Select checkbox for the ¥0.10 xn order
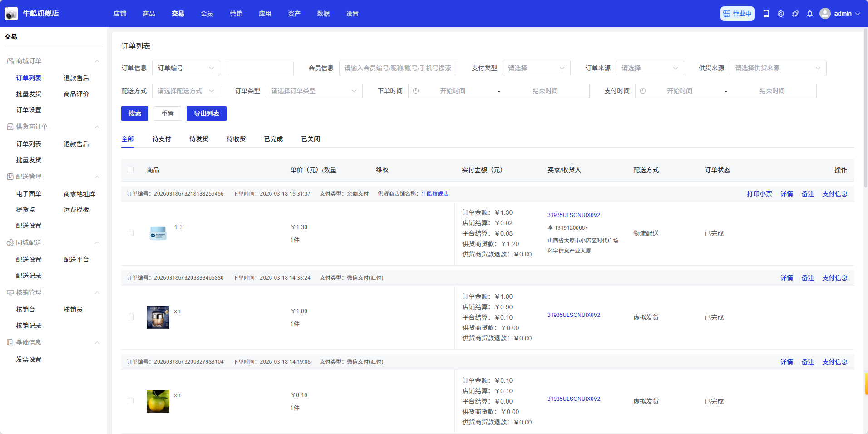Image resolution: width=868 pixels, height=434 pixels. [131, 401]
